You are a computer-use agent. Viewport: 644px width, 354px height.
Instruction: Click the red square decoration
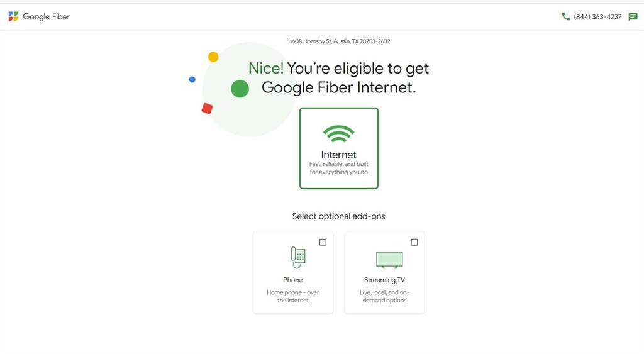tap(207, 108)
